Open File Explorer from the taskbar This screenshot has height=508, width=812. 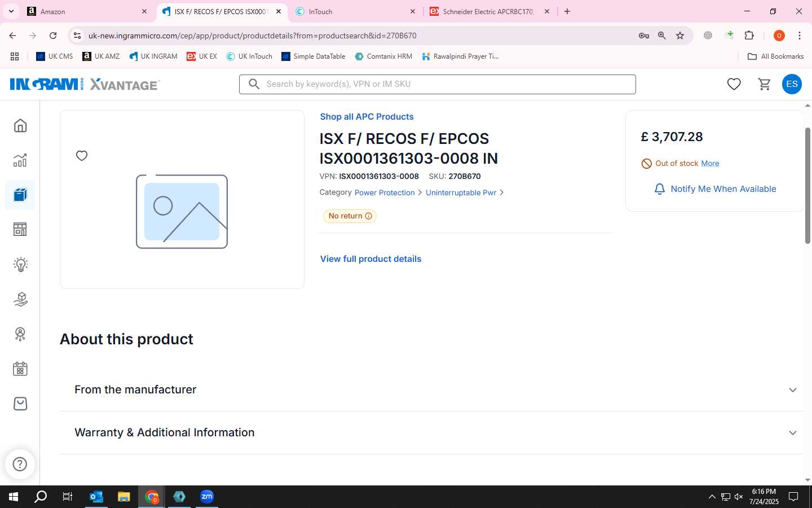[x=124, y=497]
